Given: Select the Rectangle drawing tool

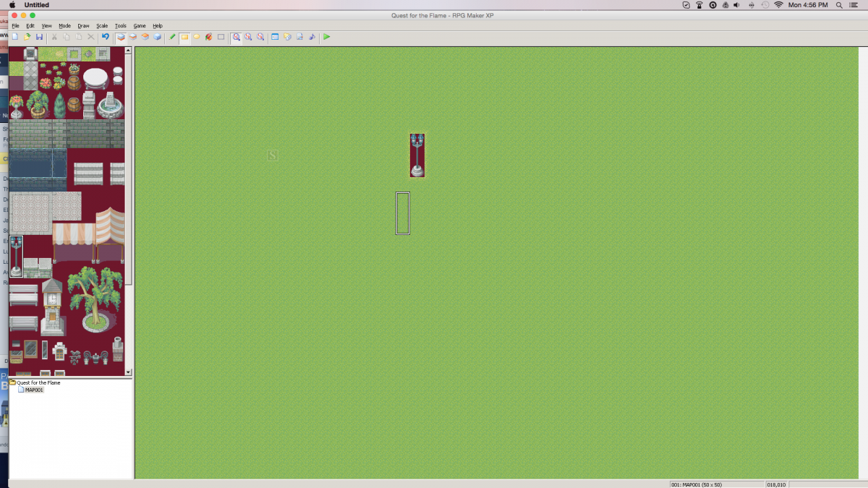Looking at the screenshot, I should (184, 37).
